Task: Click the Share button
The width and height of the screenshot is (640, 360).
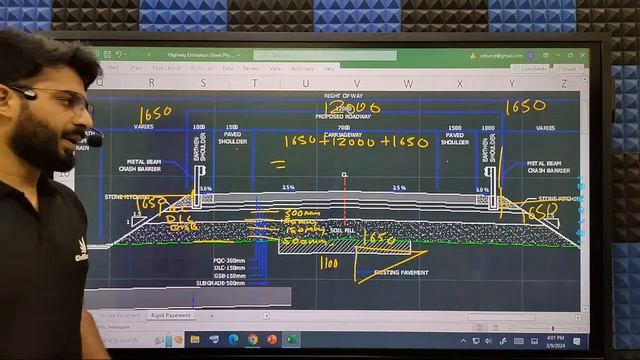Action: (568, 69)
